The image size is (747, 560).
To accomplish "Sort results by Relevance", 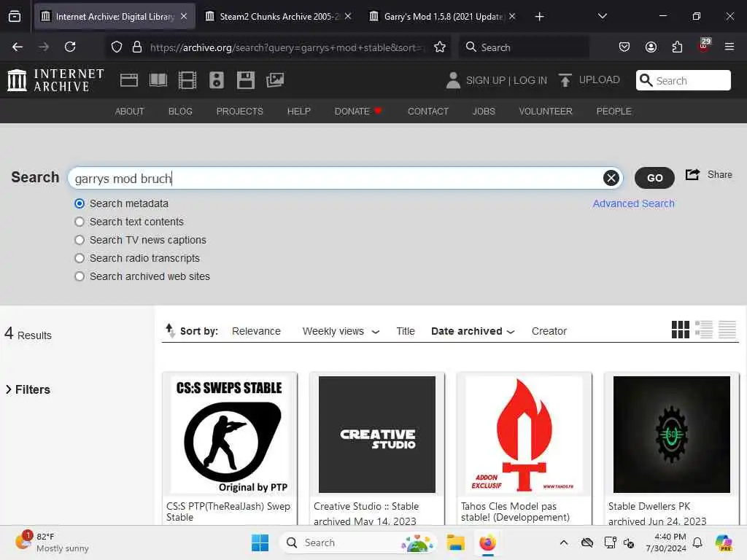I will click(256, 331).
